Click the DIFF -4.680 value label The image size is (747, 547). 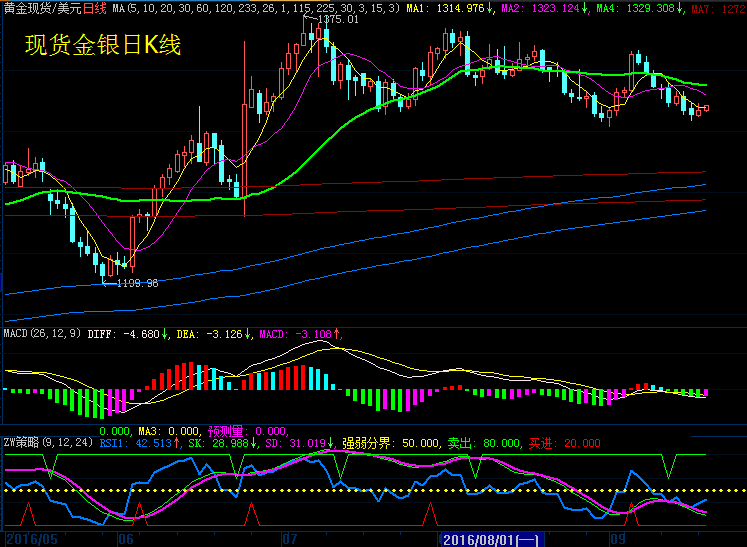pyautogui.click(x=128, y=333)
